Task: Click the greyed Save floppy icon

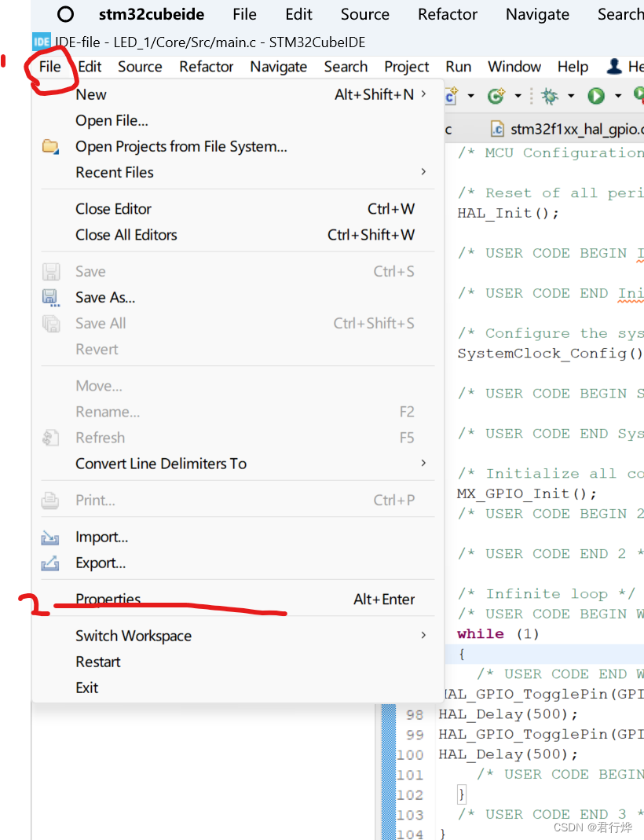Action: click(51, 272)
